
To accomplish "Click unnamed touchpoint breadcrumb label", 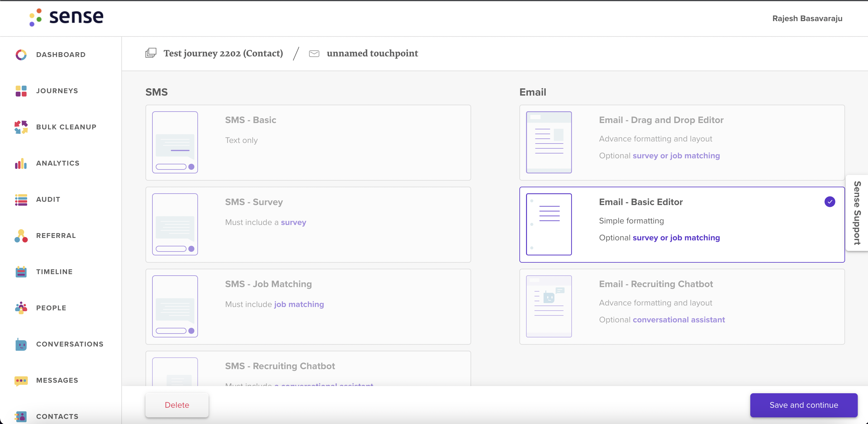I will pos(372,54).
